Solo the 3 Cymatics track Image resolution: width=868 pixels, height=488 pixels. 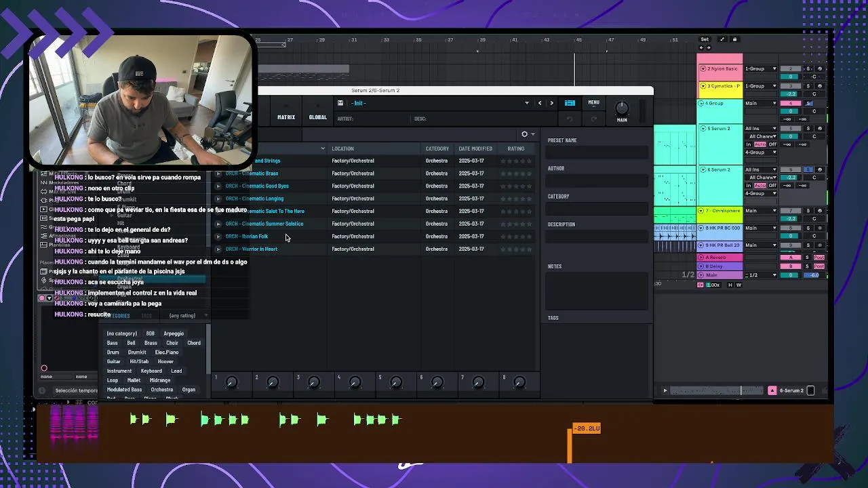[x=808, y=86]
